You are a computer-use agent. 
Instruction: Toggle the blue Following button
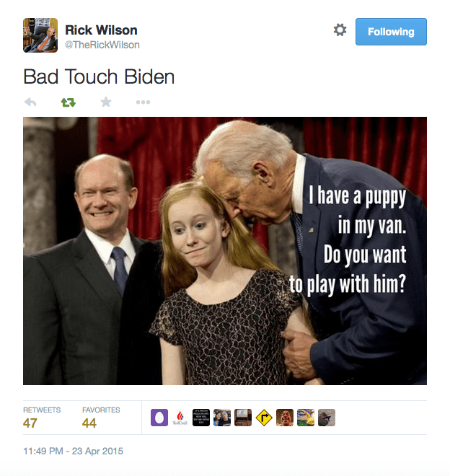coord(391,32)
